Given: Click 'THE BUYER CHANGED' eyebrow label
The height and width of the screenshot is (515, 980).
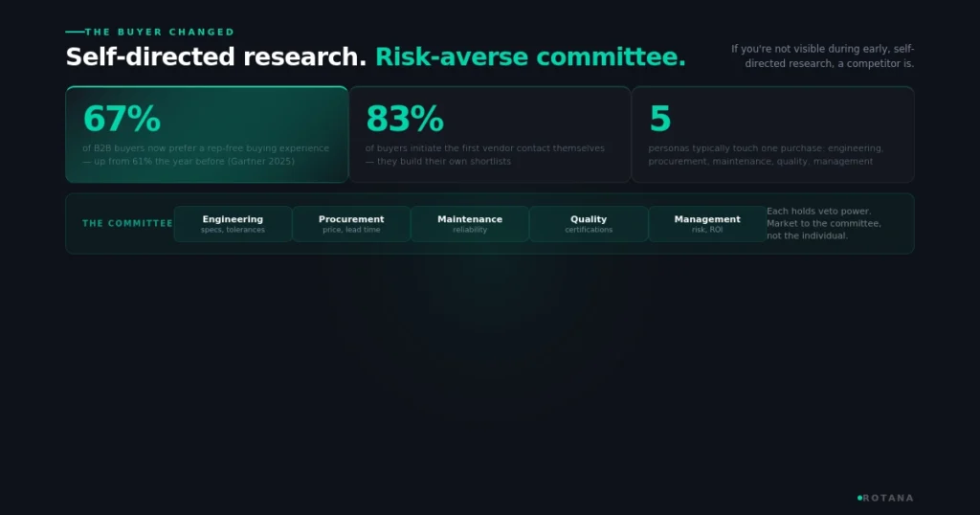Looking at the screenshot, I should (160, 32).
